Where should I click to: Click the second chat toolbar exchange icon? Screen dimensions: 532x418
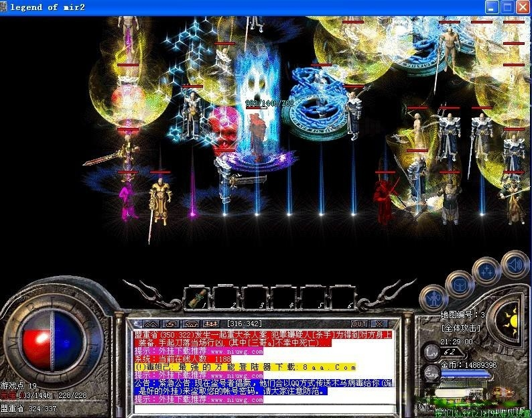(172, 324)
